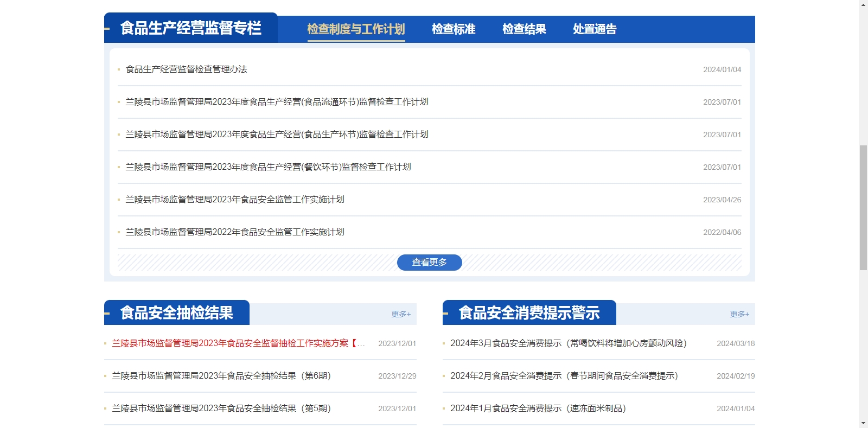868x428 pixels.
Task: Click date 2022/04/06 in the list
Action: pos(722,232)
